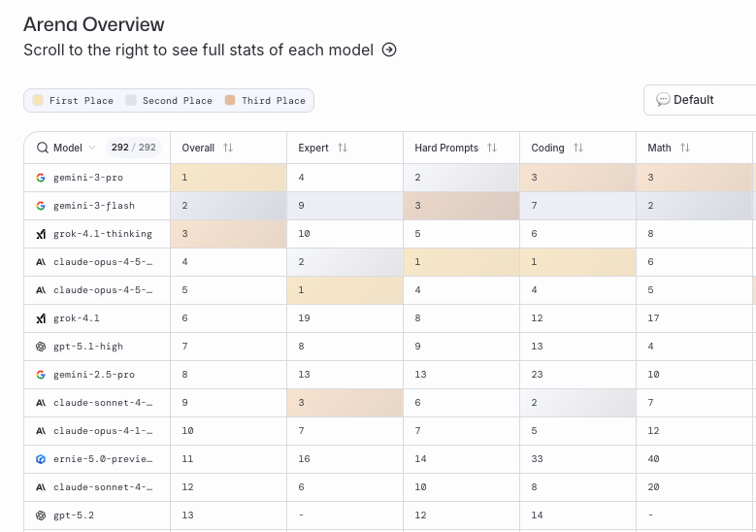
Task: Select the gpt-5.1-high model name
Action: (88, 347)
